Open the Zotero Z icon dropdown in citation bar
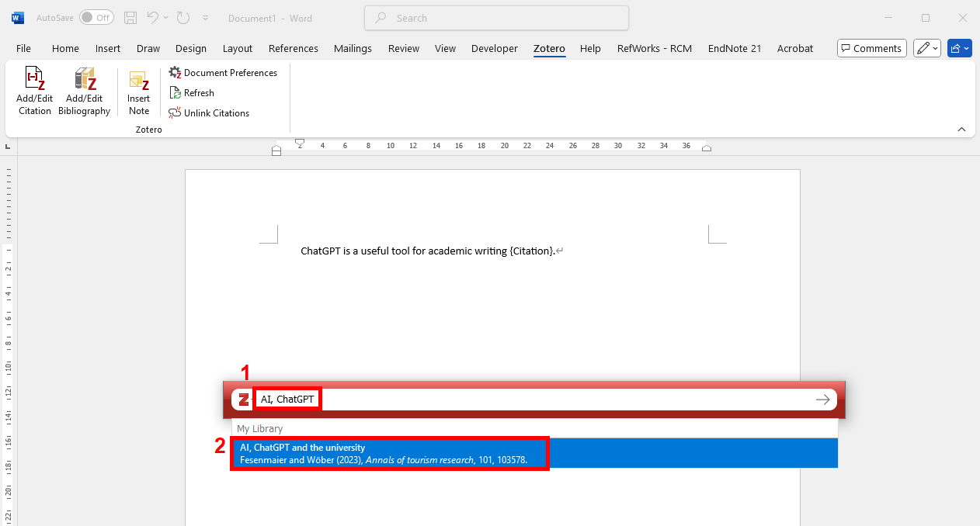Viewport: 980px width, 526px height. point(245,400)
